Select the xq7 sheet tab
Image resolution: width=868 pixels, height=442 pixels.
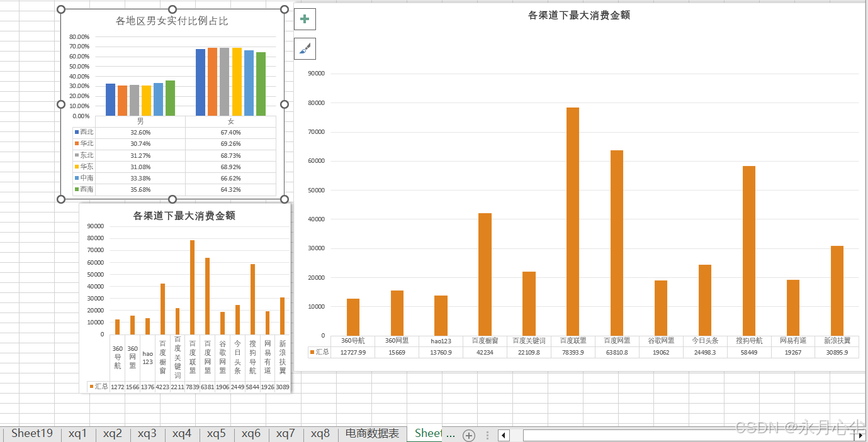click(286, 433)
